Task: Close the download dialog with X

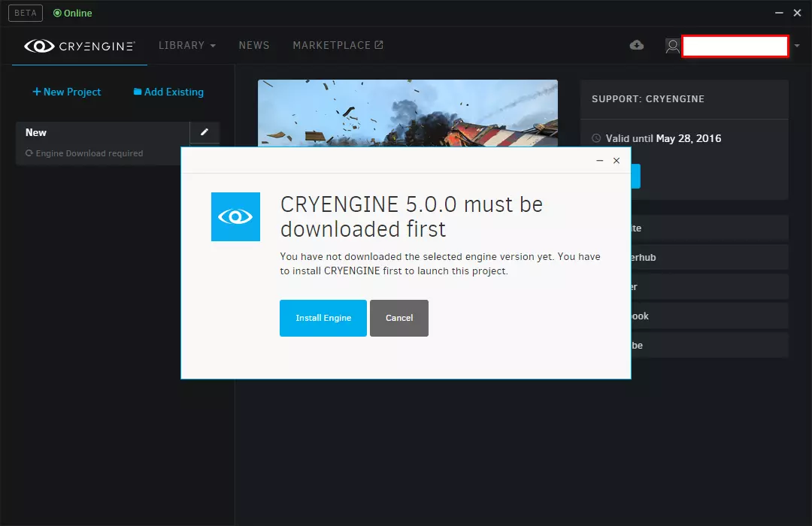Action: pos(617,161)
